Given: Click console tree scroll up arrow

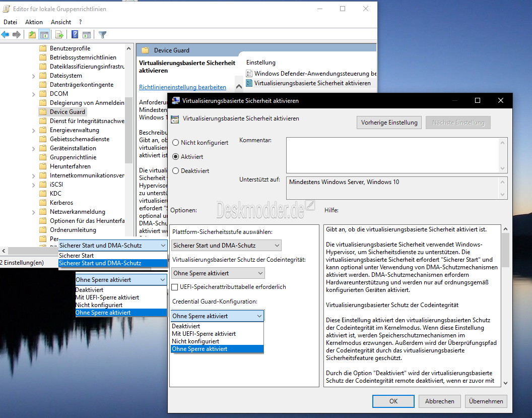Looking at the screenshot, I should pos(128,48).
